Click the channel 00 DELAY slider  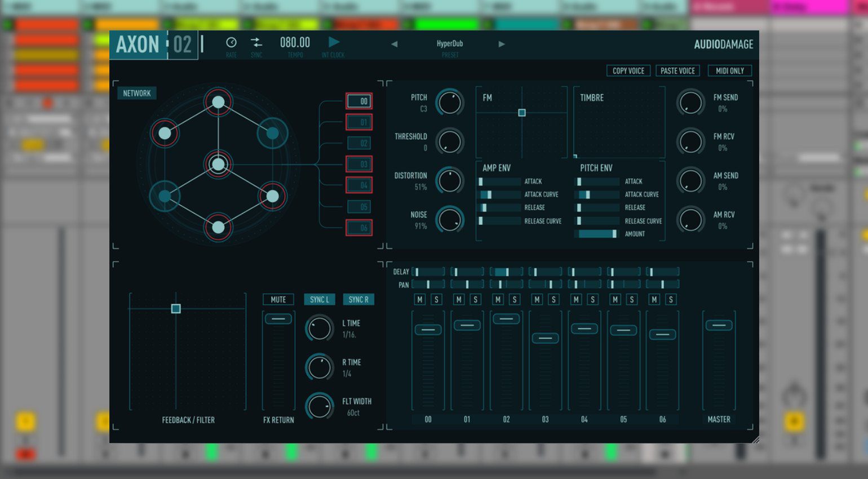428,272
